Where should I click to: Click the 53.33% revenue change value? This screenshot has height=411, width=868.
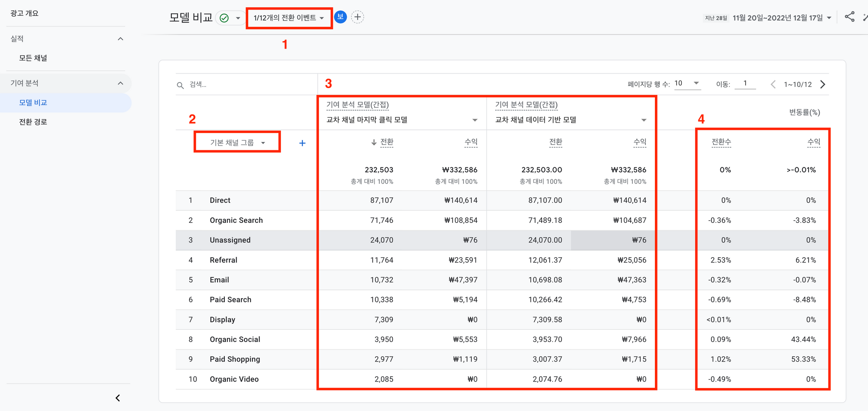point(803,359)
